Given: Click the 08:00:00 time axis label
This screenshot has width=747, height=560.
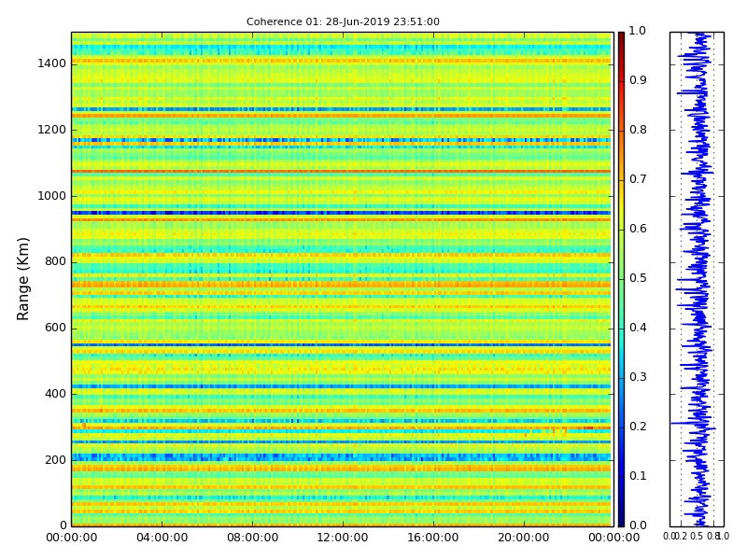Looking at the screenshot, I should (x=252, y=538).
